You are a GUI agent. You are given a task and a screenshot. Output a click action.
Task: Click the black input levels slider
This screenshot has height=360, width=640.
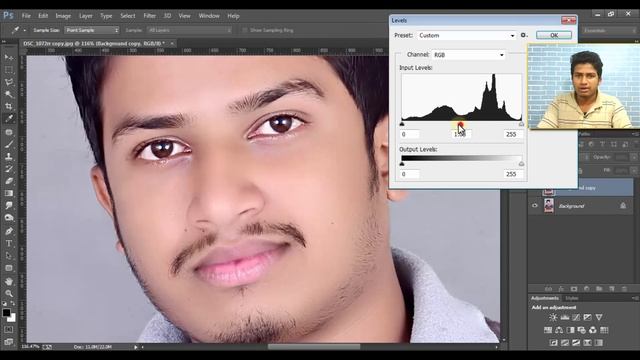[402, 124]
